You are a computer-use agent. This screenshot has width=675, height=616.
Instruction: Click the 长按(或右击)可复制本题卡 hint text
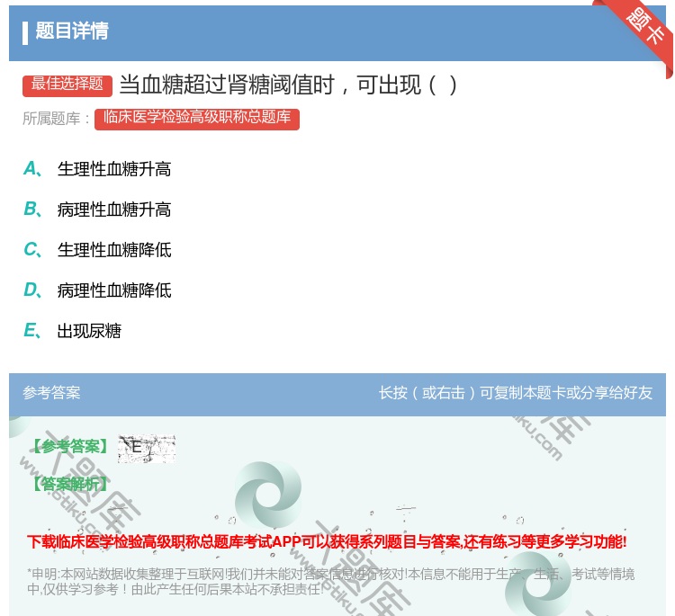pos(516,393)
